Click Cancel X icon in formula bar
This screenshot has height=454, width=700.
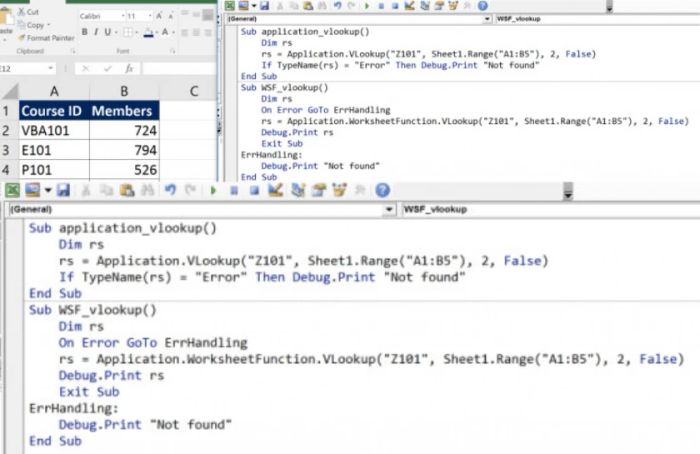pyautogui.click(x=85, y=68)
